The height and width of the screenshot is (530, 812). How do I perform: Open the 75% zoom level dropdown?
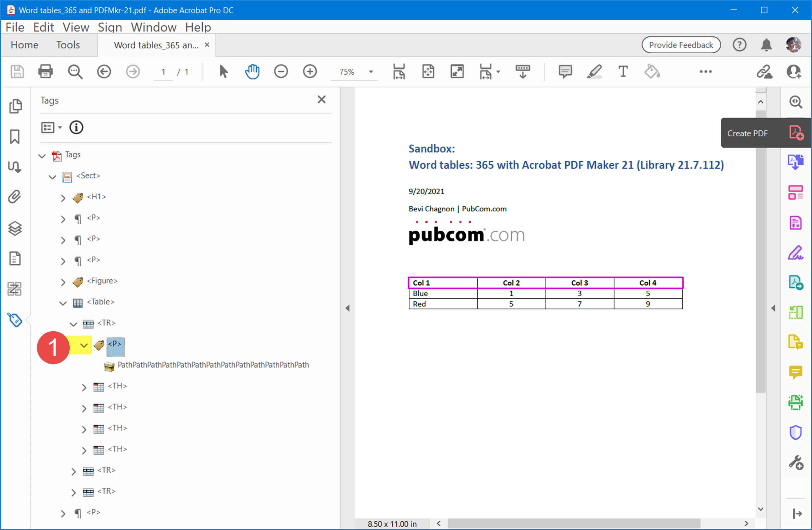coord(371,72)
